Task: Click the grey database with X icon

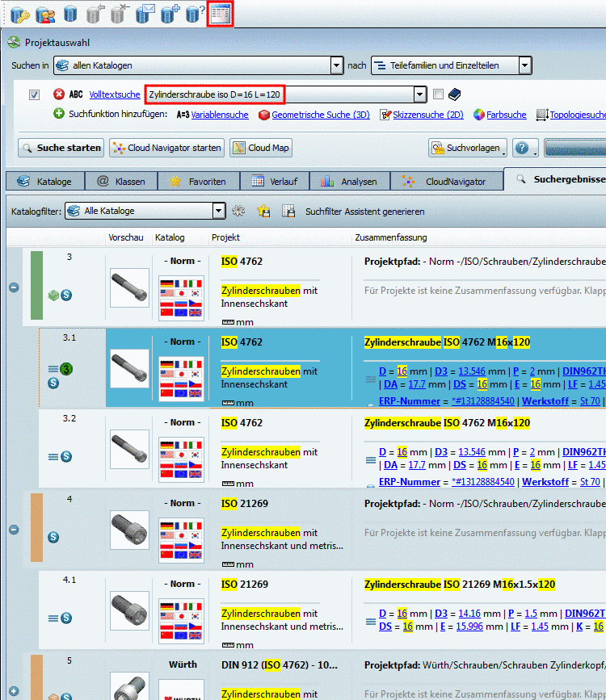Action: (x=119, y=14)
